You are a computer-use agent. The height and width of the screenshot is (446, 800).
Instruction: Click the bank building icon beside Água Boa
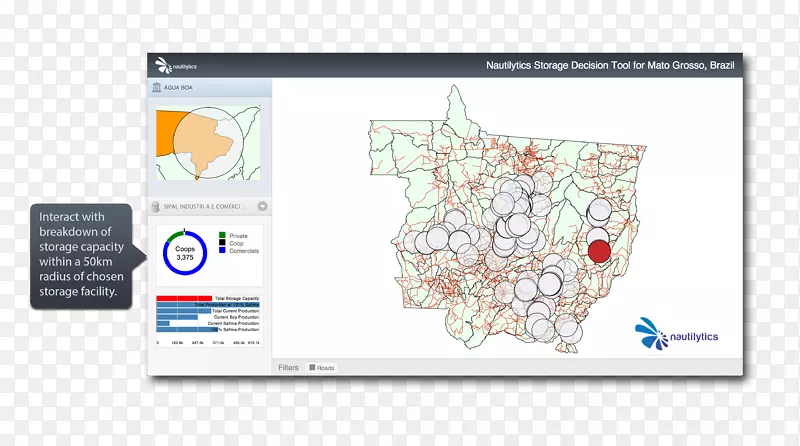point(156,87)
